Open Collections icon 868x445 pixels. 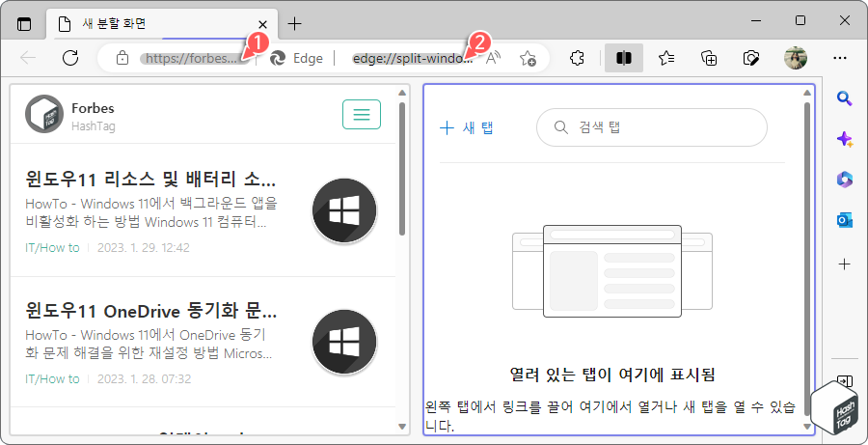pyautogui.click(x=709, y=58)
